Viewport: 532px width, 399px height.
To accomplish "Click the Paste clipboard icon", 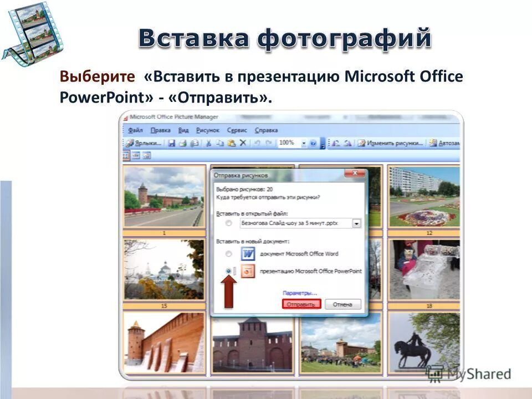I will point(232,143).
